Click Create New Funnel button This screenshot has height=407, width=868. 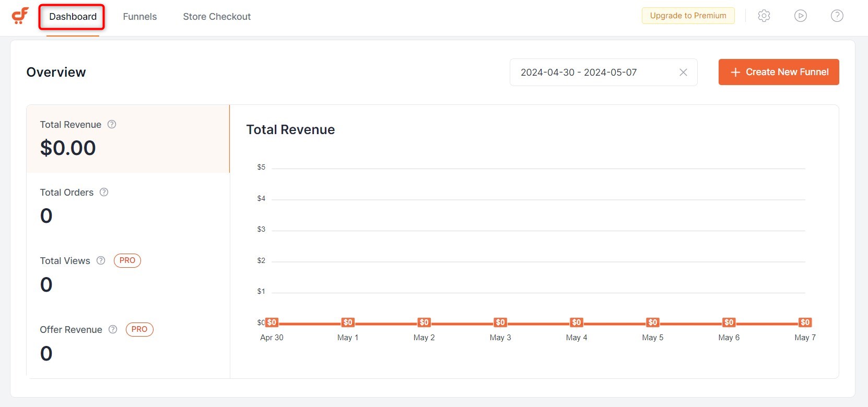779,72
